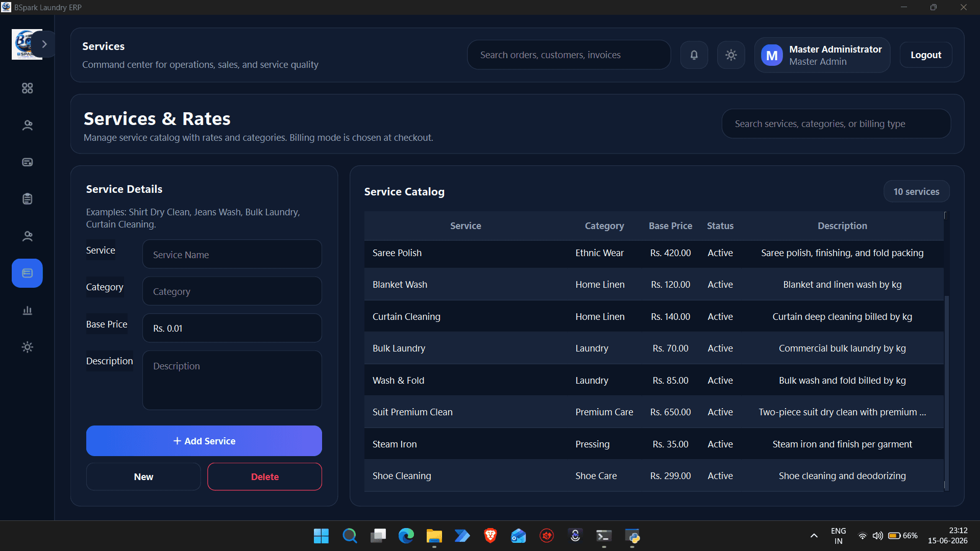Expand the sidebar with the chevron arrow

coord(44,44)
